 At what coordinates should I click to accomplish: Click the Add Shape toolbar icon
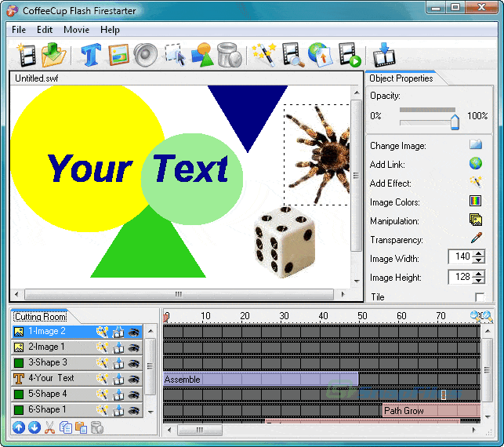(201, 55)
